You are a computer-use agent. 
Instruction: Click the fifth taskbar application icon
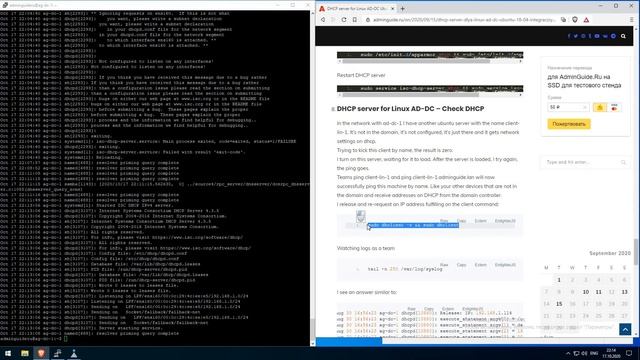[x=74, y=353]
